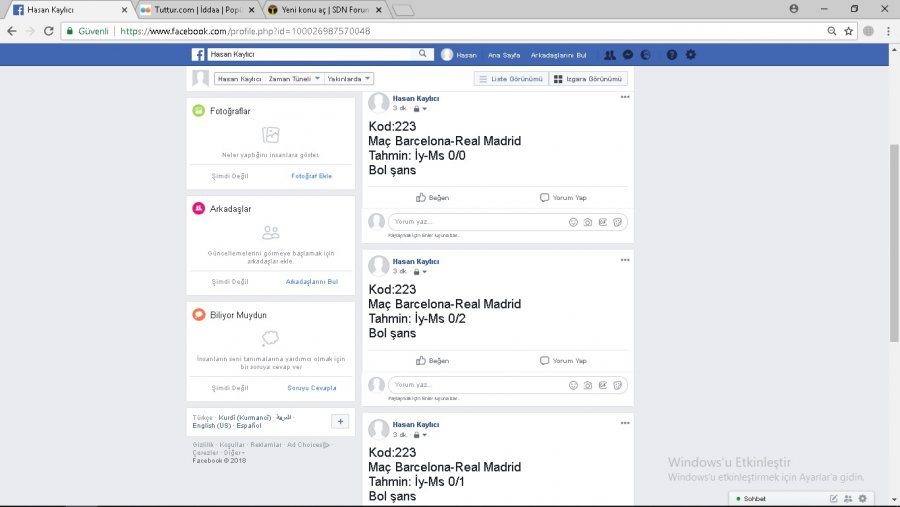Click the Facebook search field containing Hasan Kaylıcı
The width and height of the screenshot is (900, 507).
pyautogui.click(x=310, y=54)
